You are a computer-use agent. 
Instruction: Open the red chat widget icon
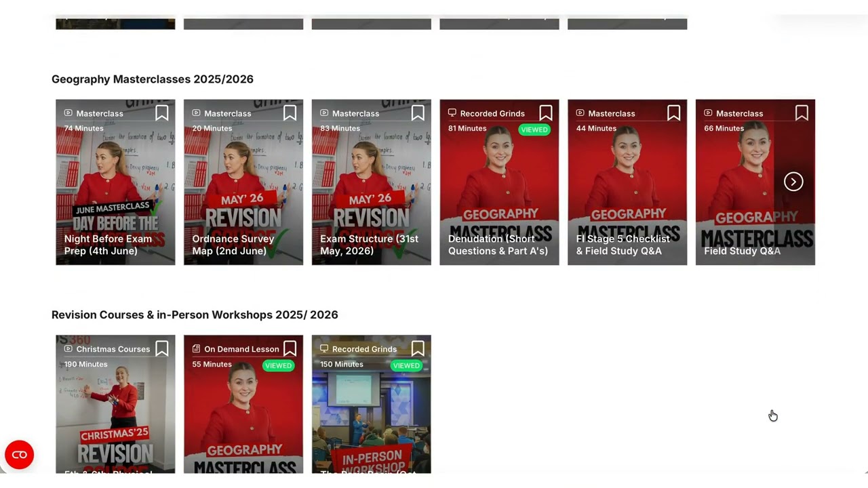(19, 455)
